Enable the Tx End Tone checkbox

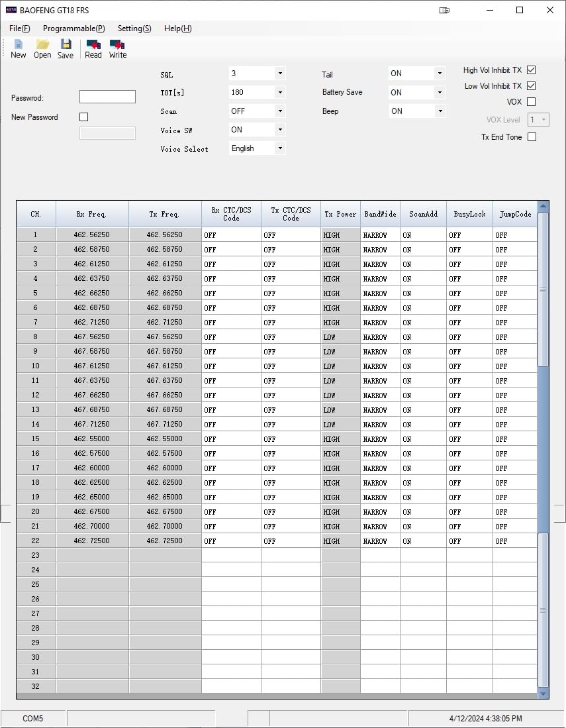click(532, 137)
